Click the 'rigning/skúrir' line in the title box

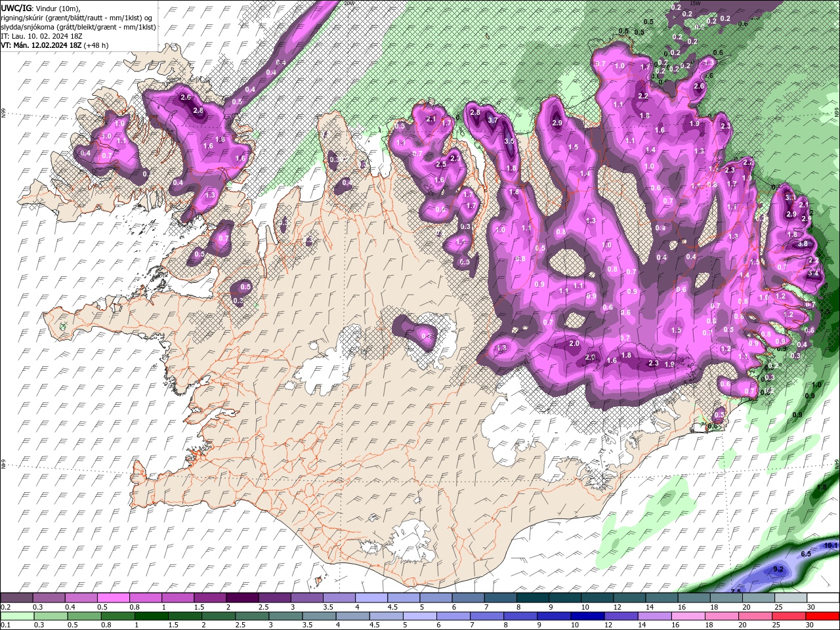(76, 18)
